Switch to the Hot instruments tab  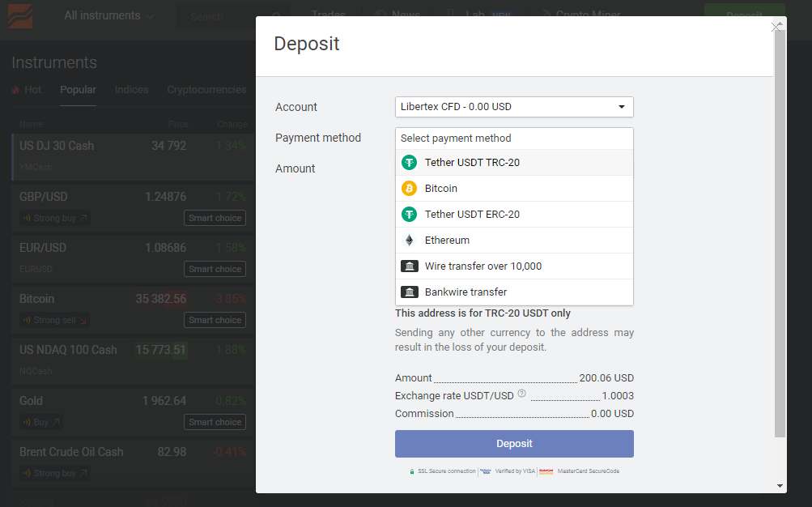(x=27, y=90)
